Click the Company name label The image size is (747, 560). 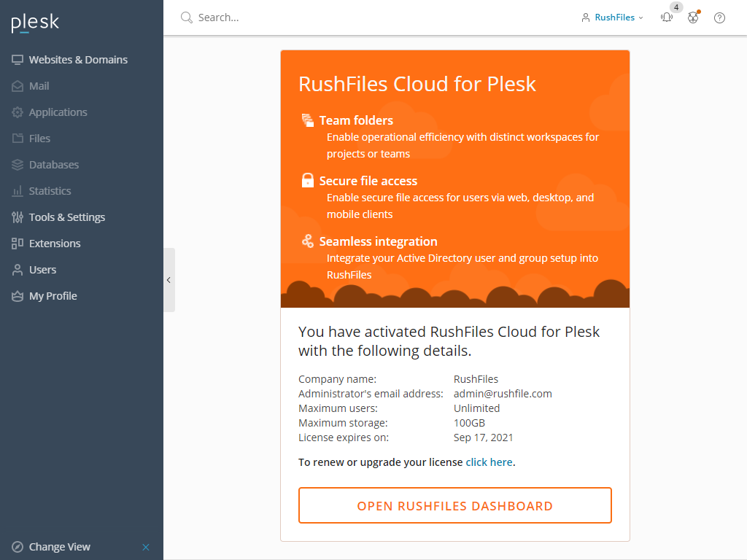[x=337, y=379]
